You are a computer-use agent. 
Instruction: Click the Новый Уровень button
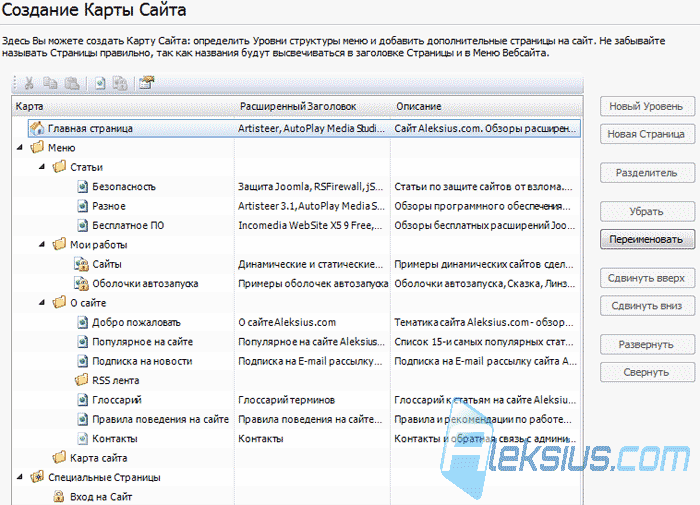point(647,107)
